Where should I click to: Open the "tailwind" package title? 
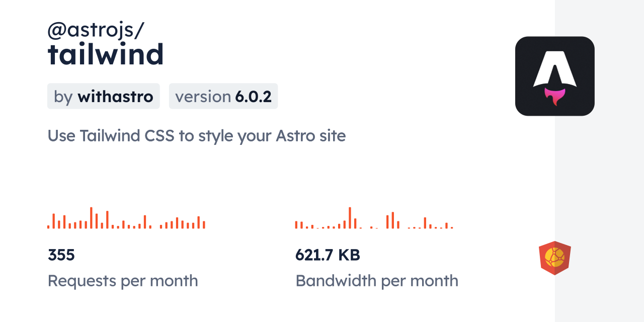coord(106,54)
